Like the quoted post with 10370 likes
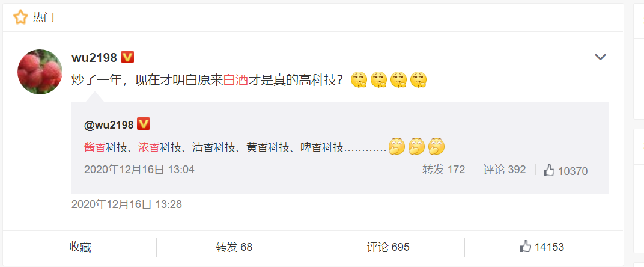 click(x=565, y=170)
